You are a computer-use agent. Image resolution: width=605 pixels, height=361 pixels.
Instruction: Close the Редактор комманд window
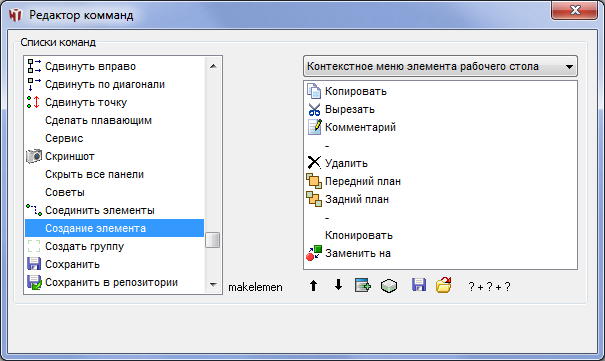575,10
